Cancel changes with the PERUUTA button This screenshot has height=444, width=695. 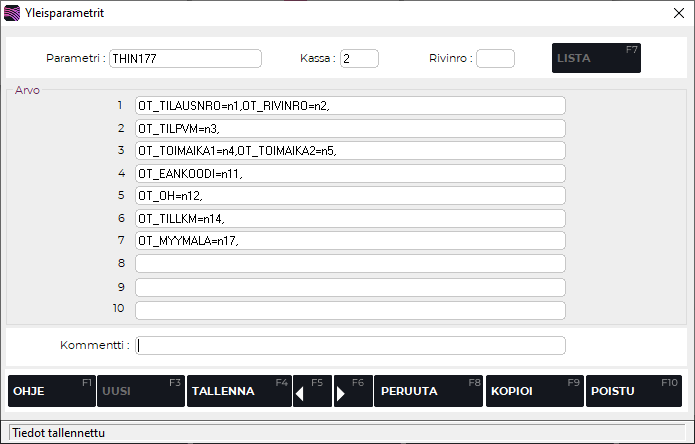tap(428, 392)
